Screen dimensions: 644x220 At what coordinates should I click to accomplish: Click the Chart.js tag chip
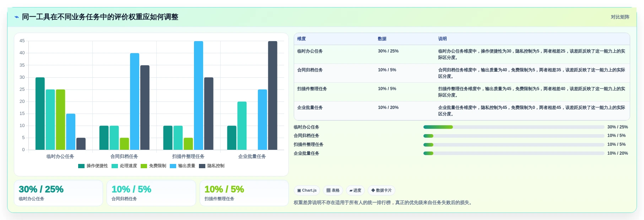307,191
